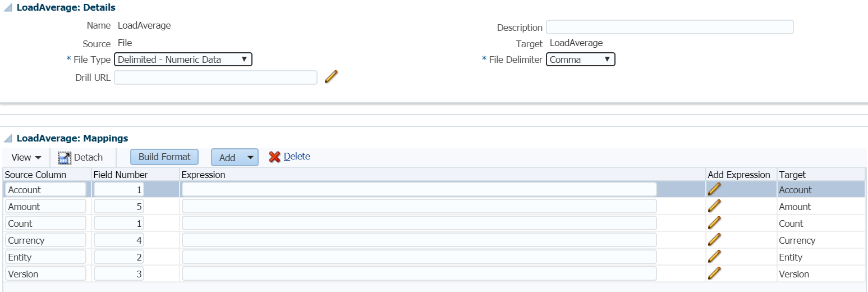Click the Detach table icon

pos(65,158)
